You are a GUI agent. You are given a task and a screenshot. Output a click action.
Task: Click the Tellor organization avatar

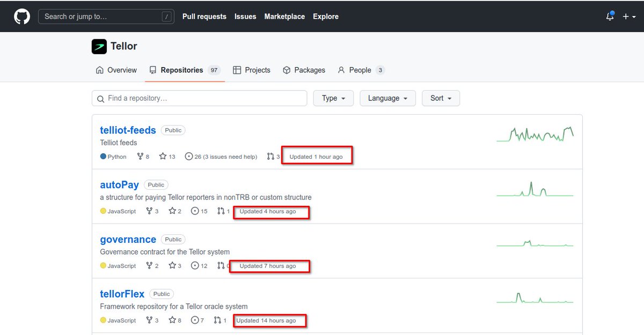[99, 47]
